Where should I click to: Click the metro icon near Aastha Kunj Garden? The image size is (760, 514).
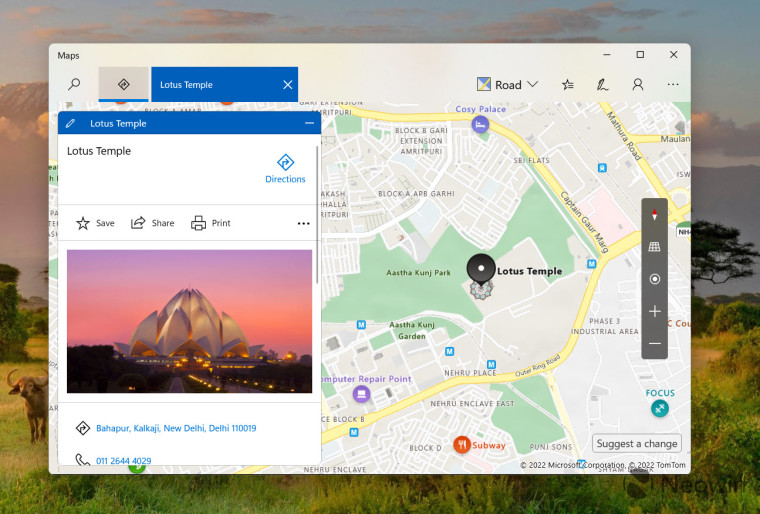coord(361,324)
